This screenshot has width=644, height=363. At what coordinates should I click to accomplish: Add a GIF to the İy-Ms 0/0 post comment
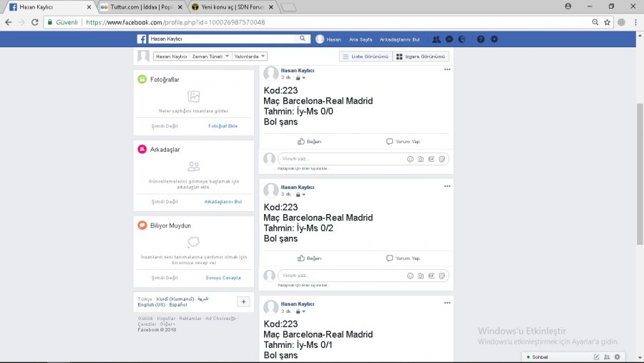431,159
